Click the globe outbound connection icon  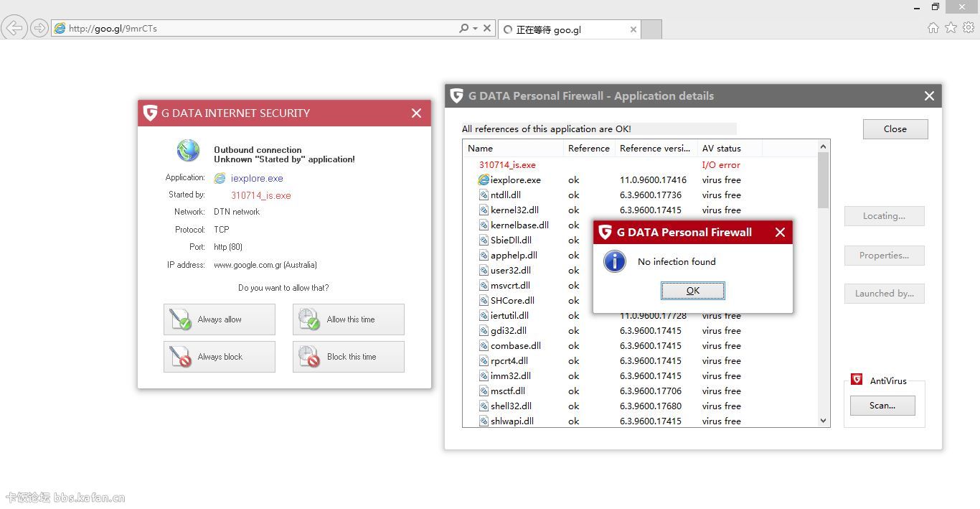188,150
